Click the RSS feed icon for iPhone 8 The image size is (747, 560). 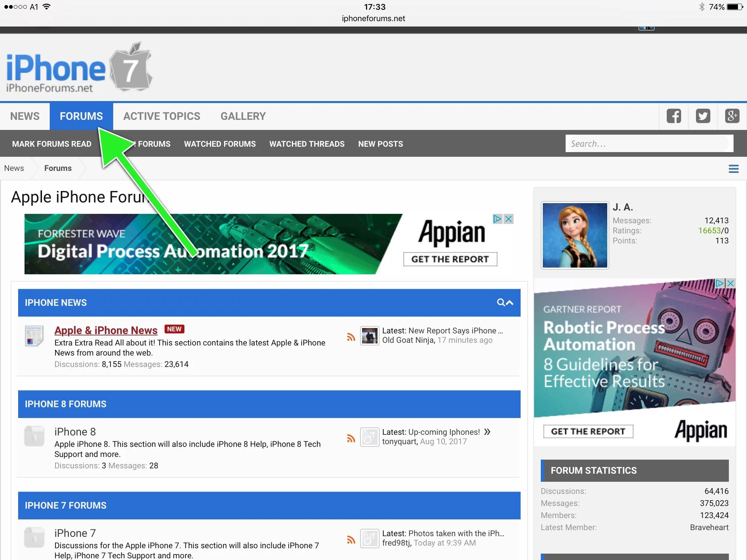(x=351, y=438)
